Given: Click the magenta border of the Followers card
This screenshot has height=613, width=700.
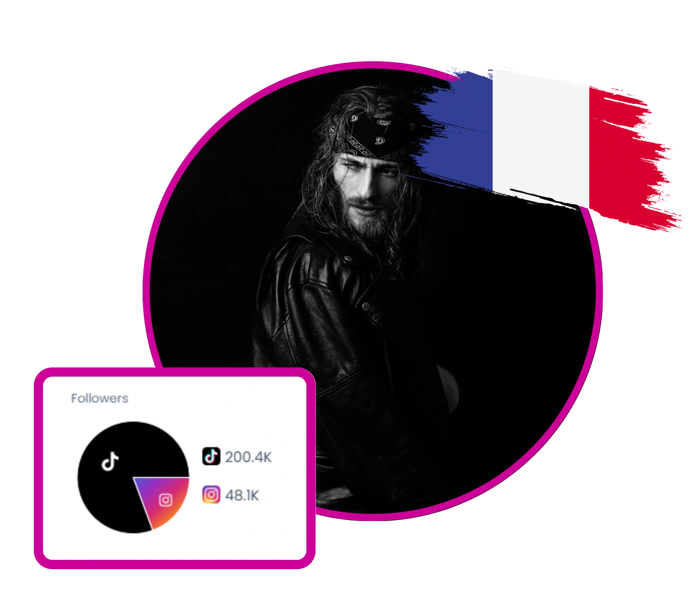Looking at the screenshot, I should coord(175,372).
